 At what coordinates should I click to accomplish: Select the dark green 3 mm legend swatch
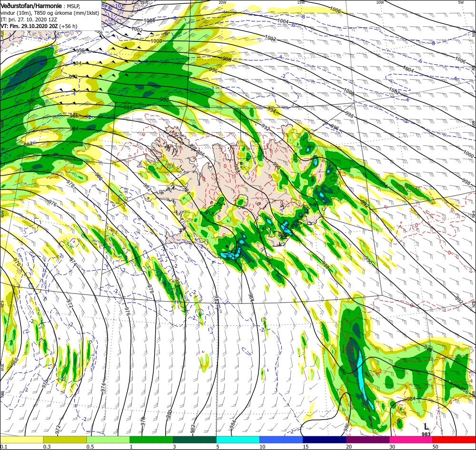(195, 440)
